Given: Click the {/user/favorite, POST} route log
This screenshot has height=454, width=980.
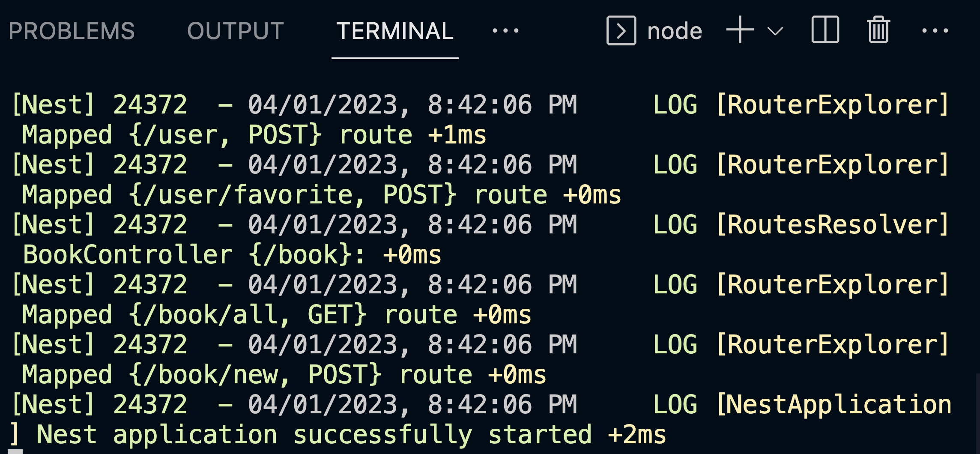Looking at the screenshot, I should [x=321, y=195].
